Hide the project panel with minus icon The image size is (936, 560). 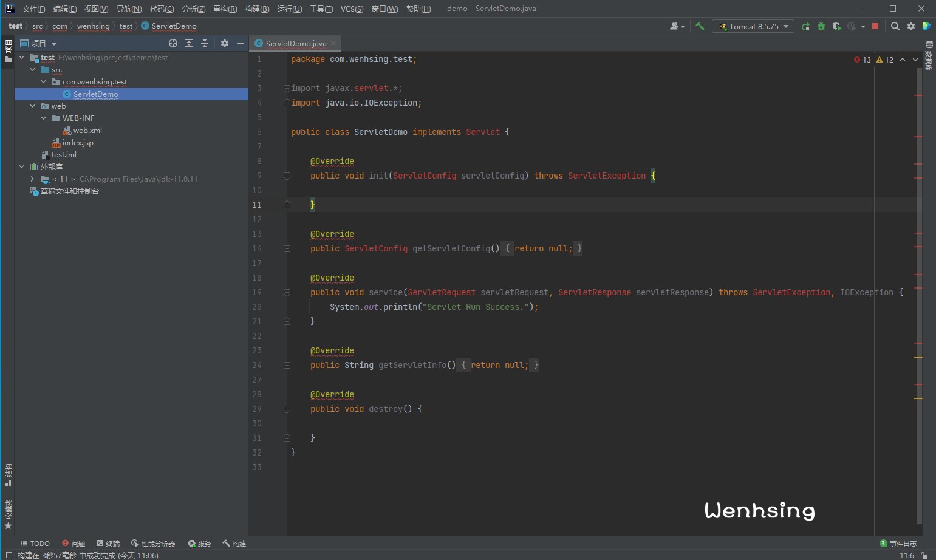(x=241, y=43)
